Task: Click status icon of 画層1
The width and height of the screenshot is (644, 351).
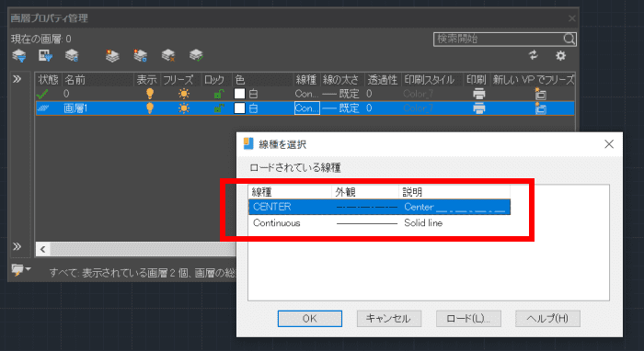Action: coord(42,108)
